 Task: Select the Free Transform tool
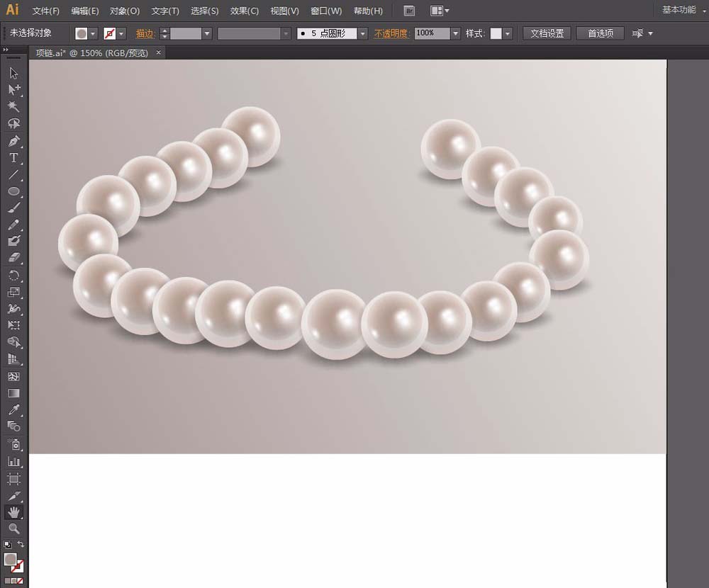click(13, 325)
